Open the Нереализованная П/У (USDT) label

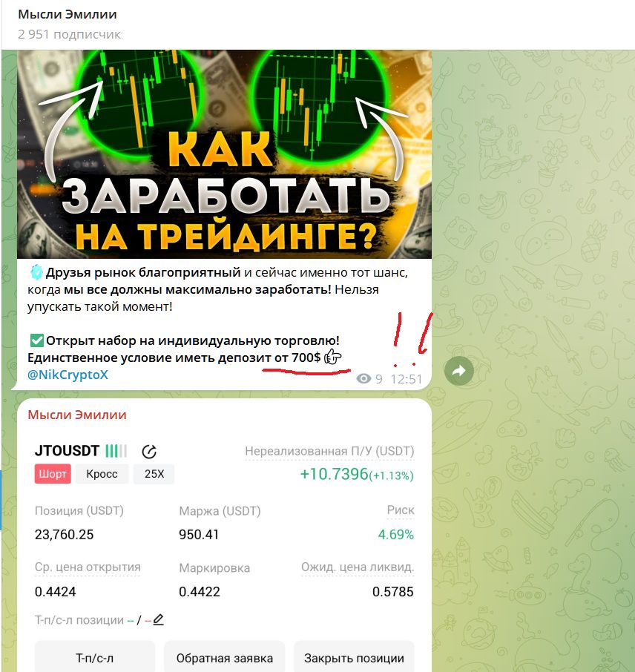coord(329,451)
